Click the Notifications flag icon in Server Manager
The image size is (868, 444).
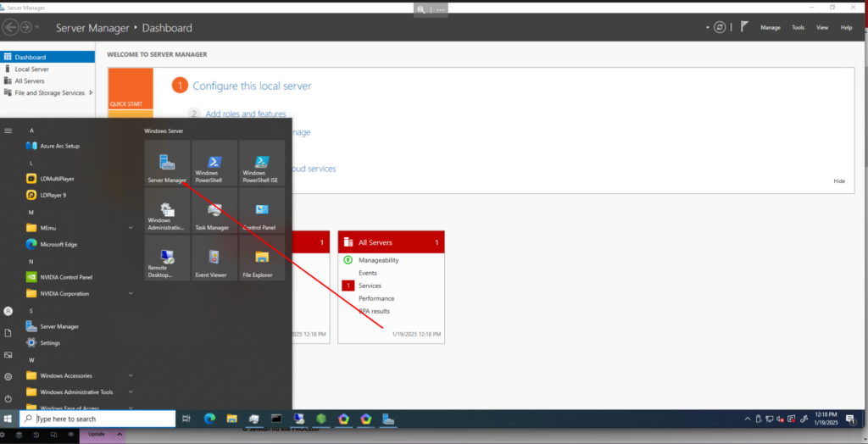pos(743,27)
